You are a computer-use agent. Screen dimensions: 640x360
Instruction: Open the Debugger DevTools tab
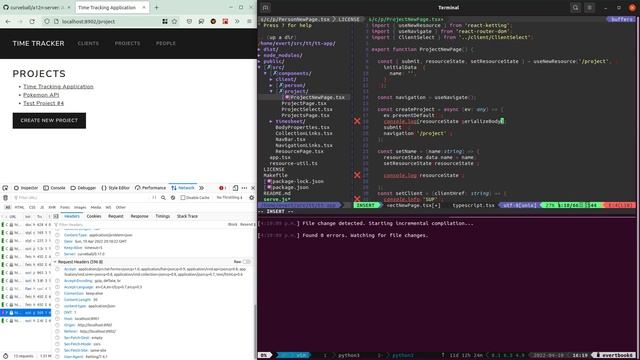(x=83, y=188)
